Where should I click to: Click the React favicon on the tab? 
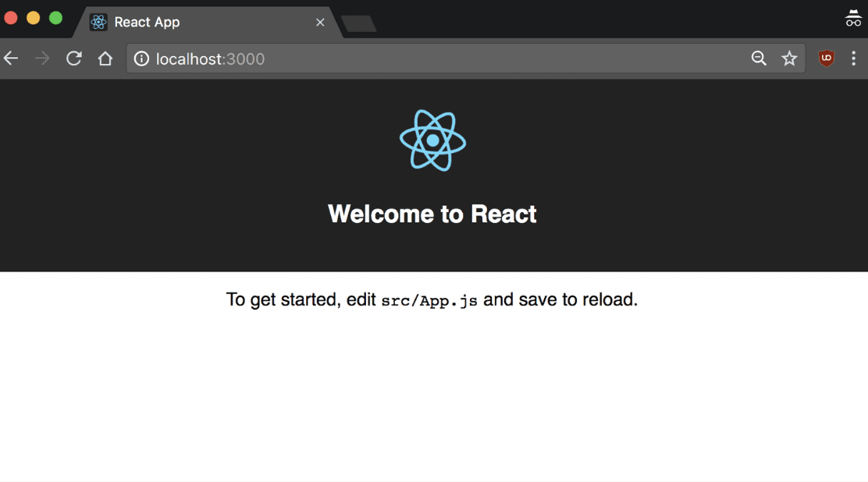click(x=98, y=22)
